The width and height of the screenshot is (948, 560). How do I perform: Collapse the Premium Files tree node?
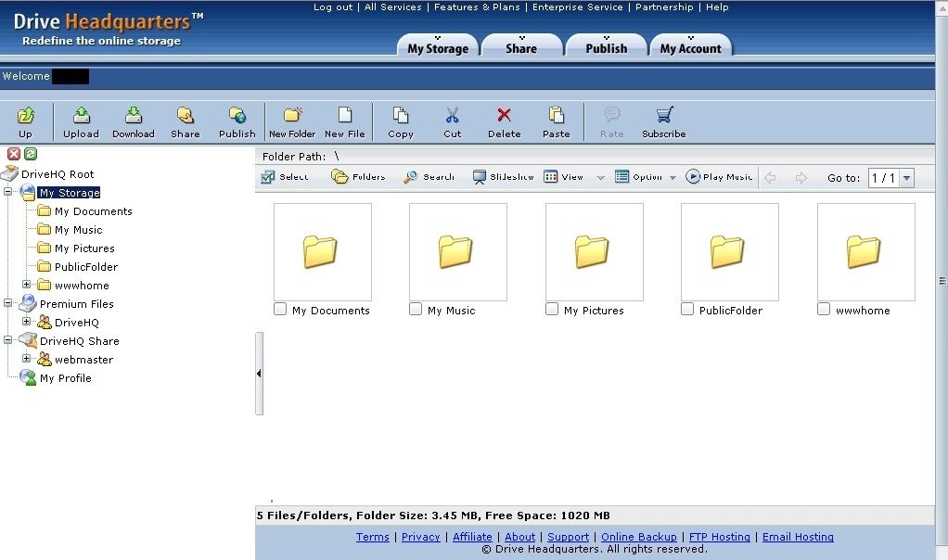point(7,302)
